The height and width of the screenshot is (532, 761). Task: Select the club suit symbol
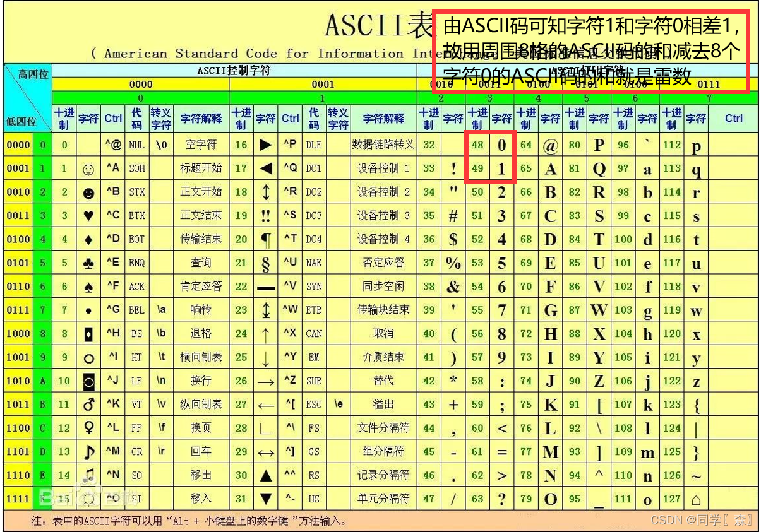[89, 263]
